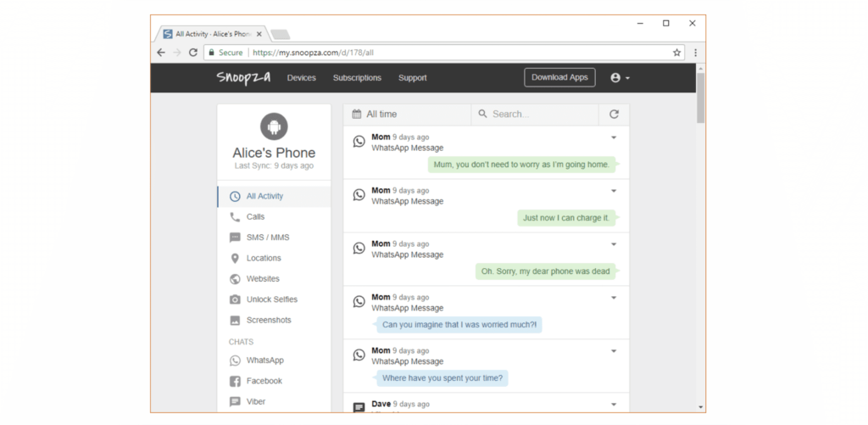
Task: Open the Locations sidebar label
Action: [264, 258]
